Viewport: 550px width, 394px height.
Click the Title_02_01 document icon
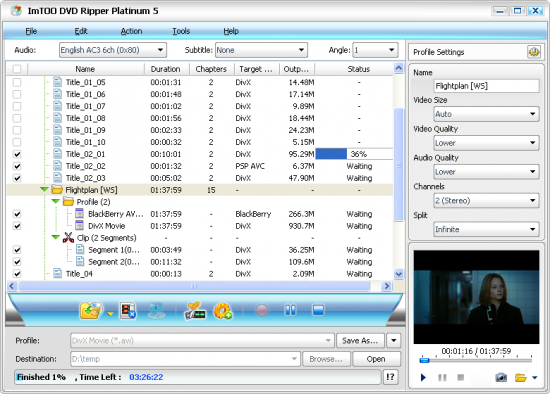[x=57, y=154]
